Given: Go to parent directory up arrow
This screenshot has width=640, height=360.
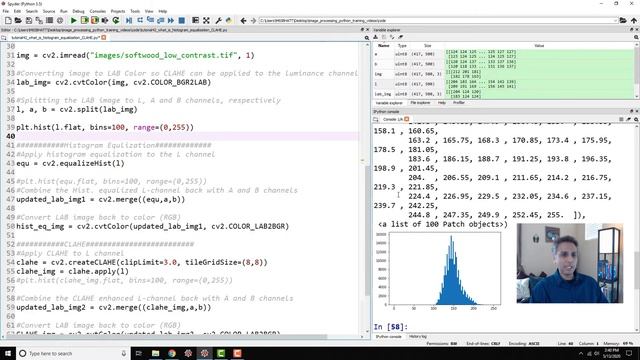Looking at the screenshot, I should [x=633, y=20].
